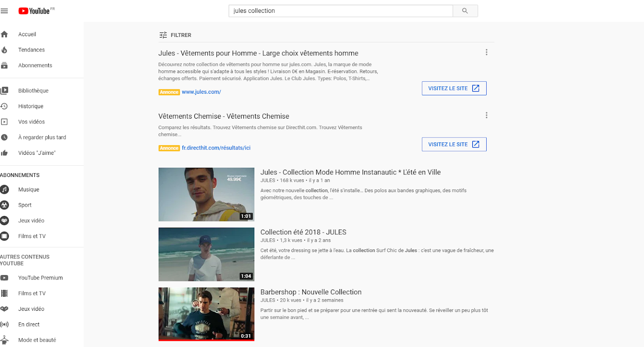This screenshot has height=347, width=644.
Task: Open video titled Collection été 2018 - JULES
Action: coord(303,232)
